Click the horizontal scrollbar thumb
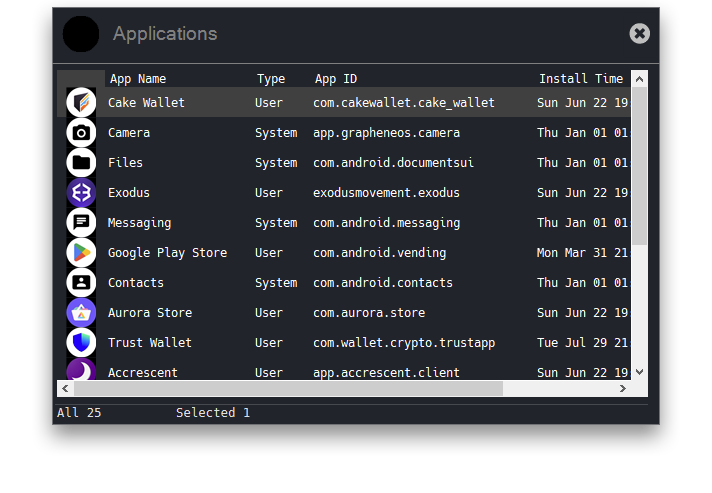Image resolution: width=712 pixels, height=493 pixels. pyautogui.click(x=288, y=389)
